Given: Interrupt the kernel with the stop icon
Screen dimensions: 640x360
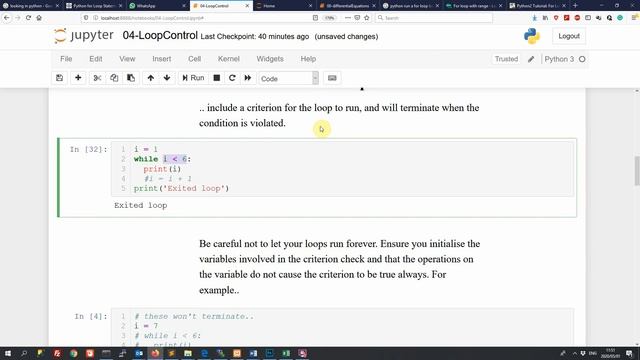Looking at the screenshot, I should click(217, 78).
